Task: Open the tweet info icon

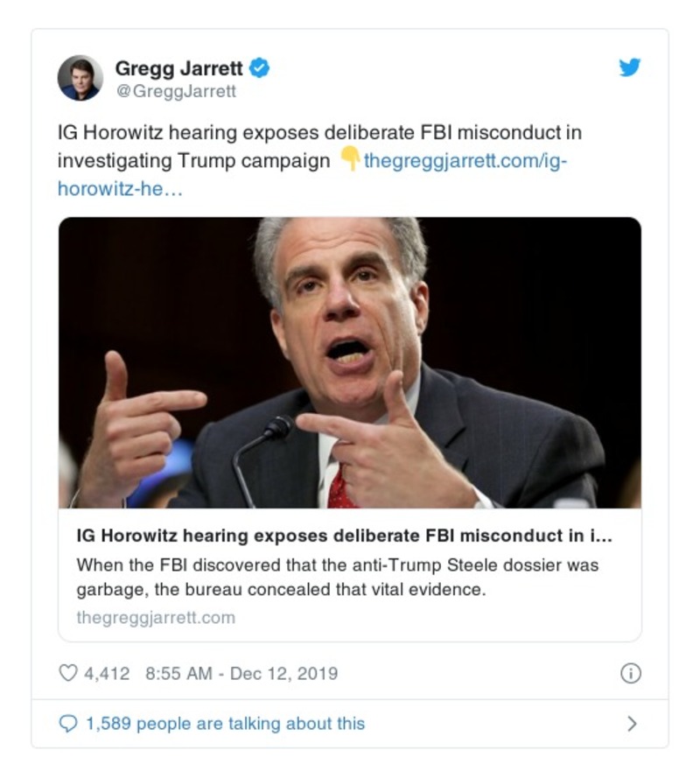Action: 630,673
